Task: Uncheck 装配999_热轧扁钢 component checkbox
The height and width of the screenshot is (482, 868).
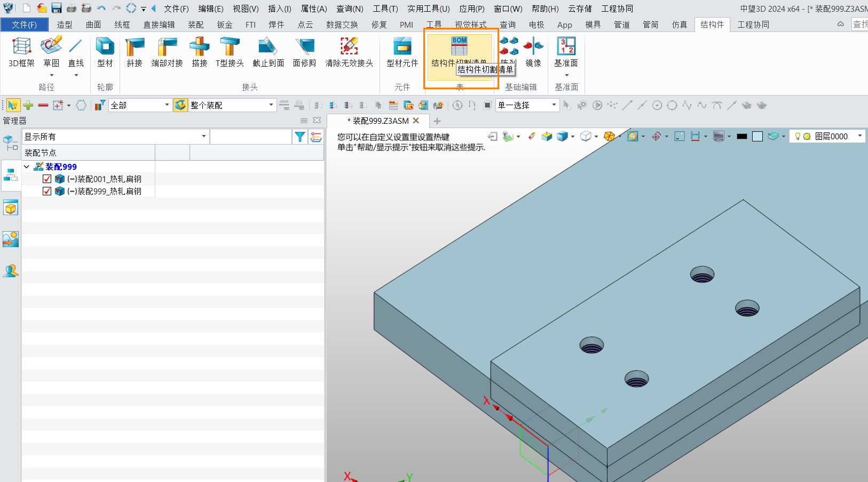Action: click(x=47, y=191)
